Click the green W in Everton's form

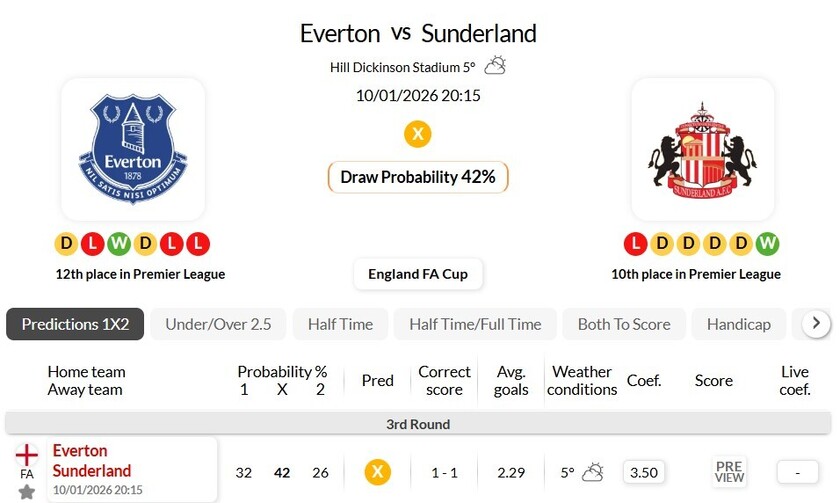118,243
